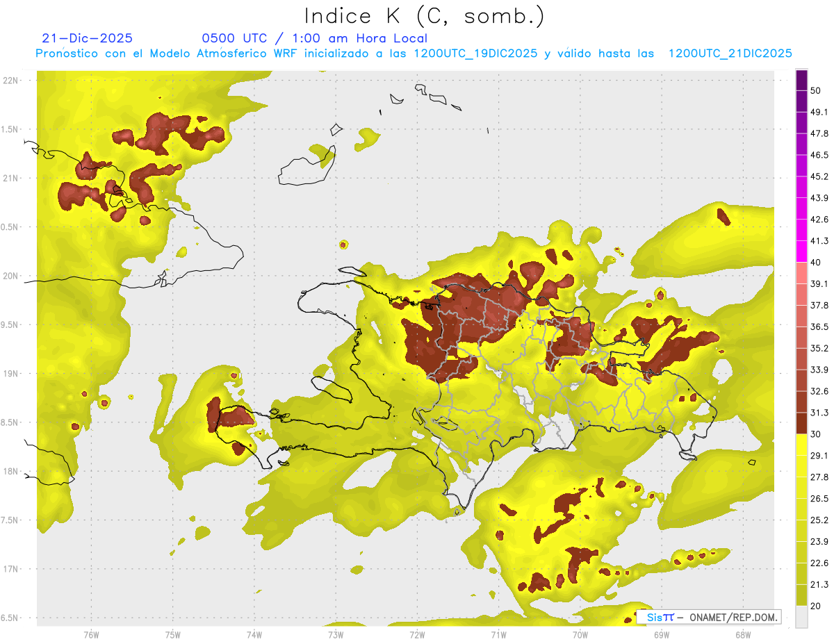834x644 pixels.
Task: Click the colorbar value "31.3"
Action: (819, 413)
